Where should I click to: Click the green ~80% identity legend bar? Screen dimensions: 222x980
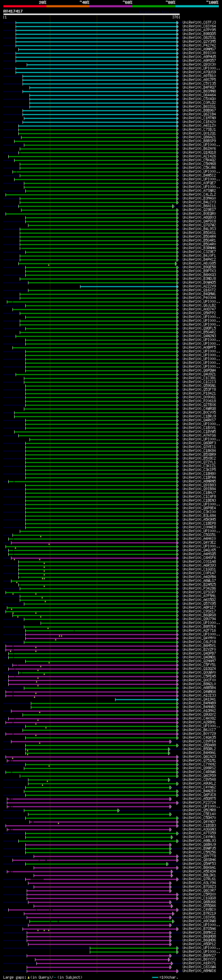[154, 6]
